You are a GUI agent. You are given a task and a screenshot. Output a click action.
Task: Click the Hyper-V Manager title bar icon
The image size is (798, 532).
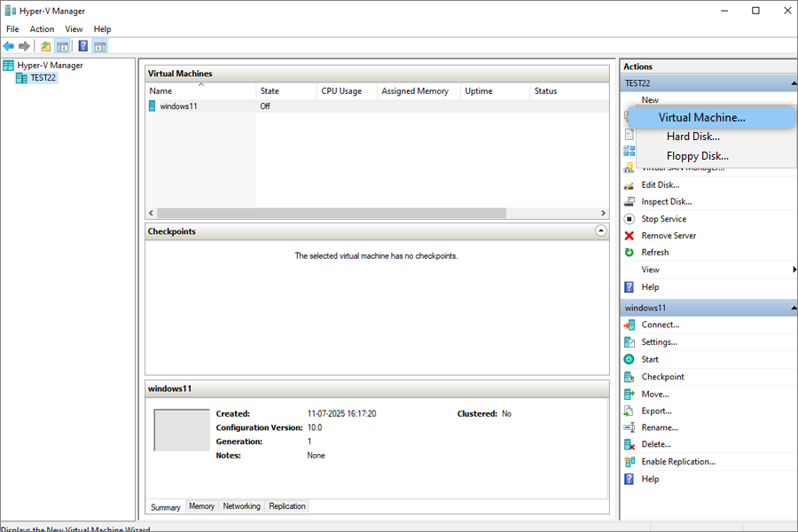pyautogui.click(x=10, y=11)
